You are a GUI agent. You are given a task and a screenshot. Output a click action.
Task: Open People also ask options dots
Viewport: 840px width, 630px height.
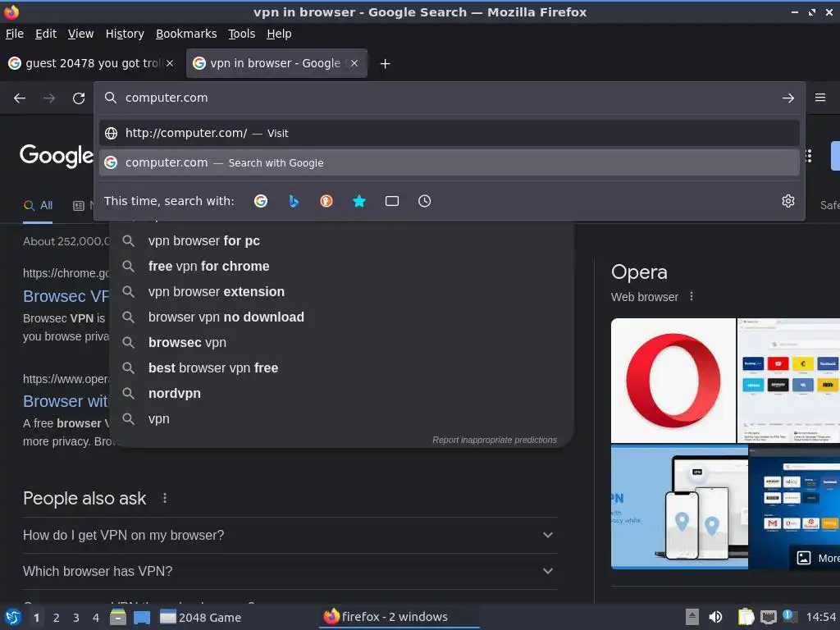[164, 498]
